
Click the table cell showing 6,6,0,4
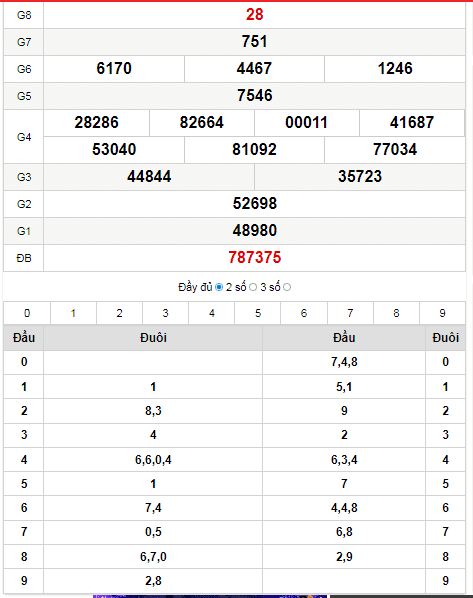coord(153,460)
